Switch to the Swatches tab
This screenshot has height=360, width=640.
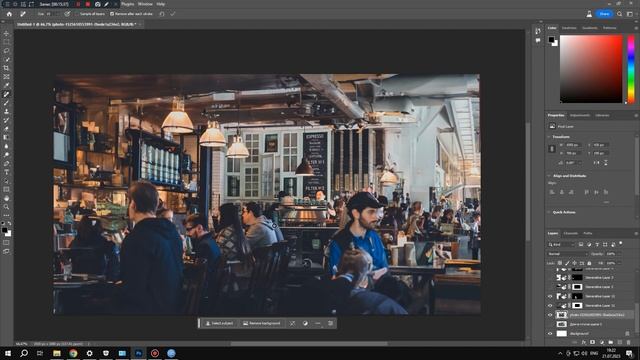pyautogui.click(x=569, y=28)
